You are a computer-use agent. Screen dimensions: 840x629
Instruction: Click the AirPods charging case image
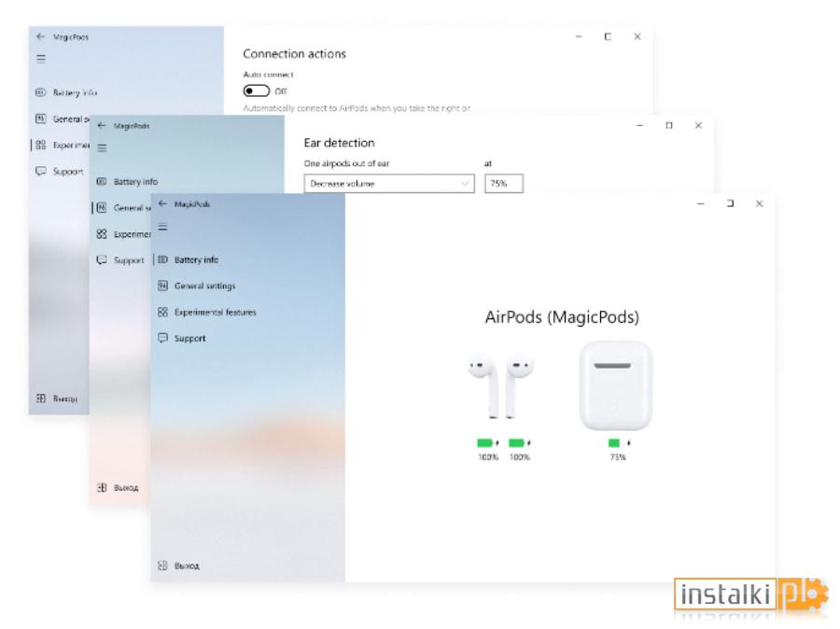[x=616, y=385]
